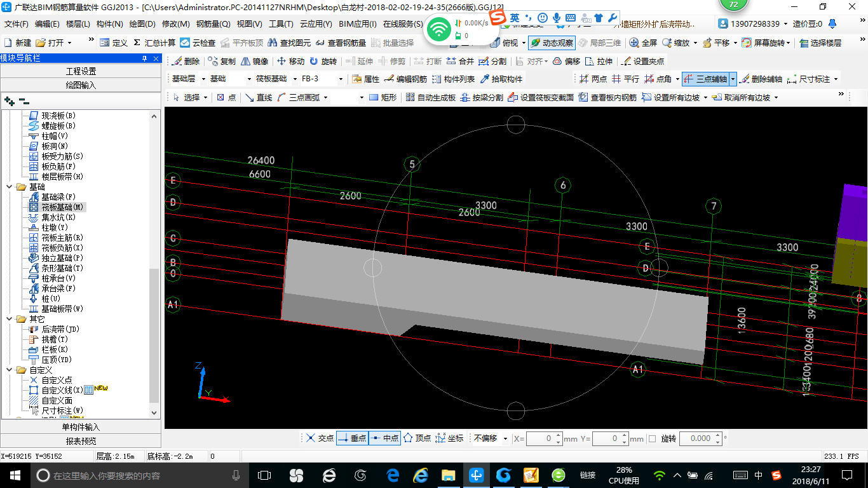
Task: Open the 属性 properties panel
Action: click(x=365, y=79)
